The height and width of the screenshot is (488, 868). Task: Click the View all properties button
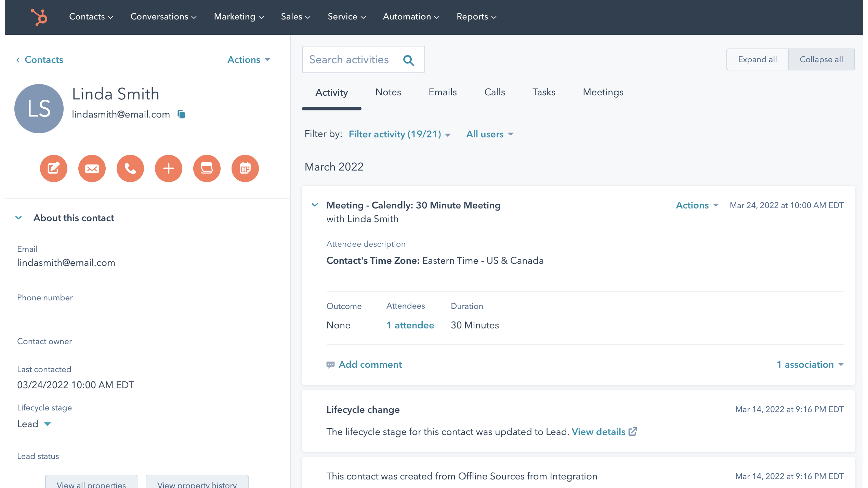(x=91, y=482)
